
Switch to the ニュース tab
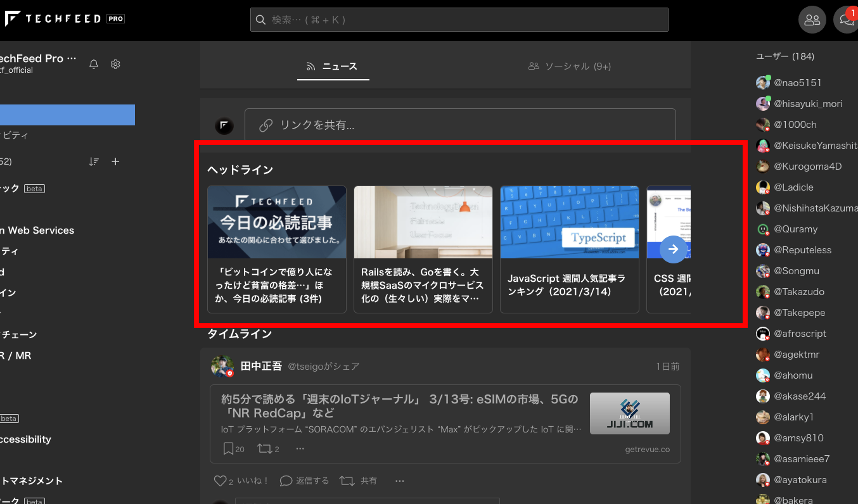(333, 66)
